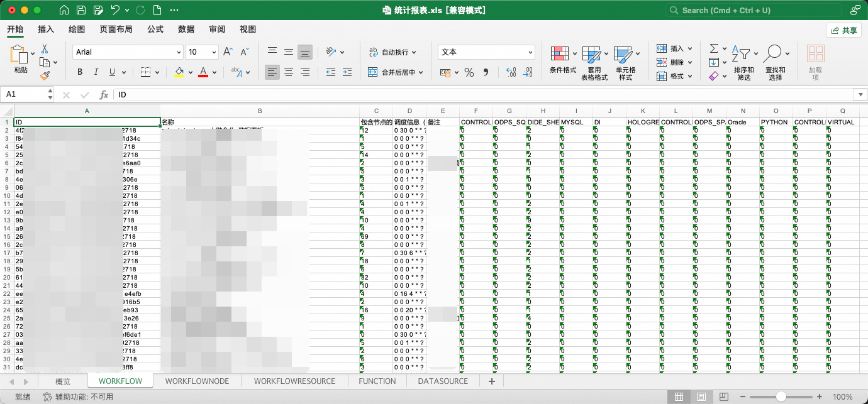Toggle center horizontal alignment
The width and height of the screenshot is (868, 404).
click(x=289, y=72)
